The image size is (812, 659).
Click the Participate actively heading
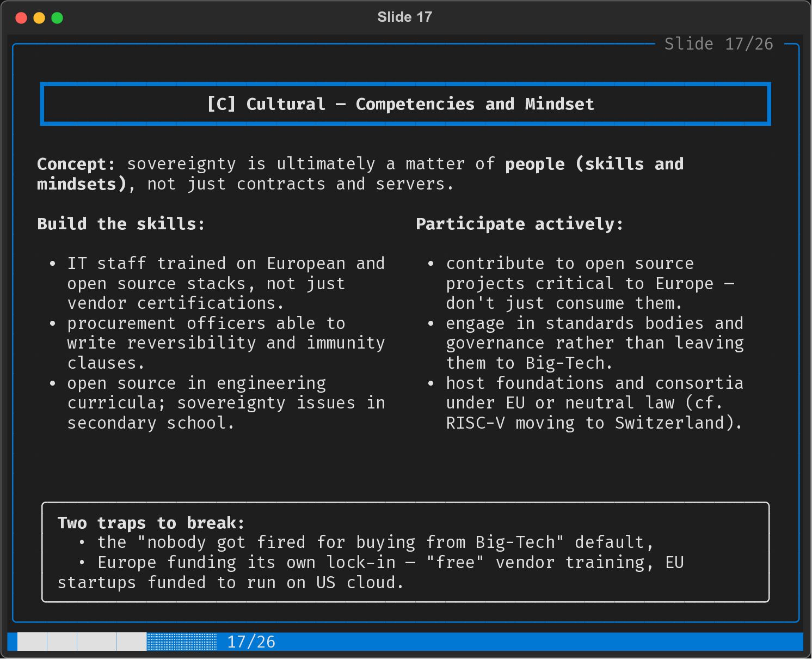[519, 224]
